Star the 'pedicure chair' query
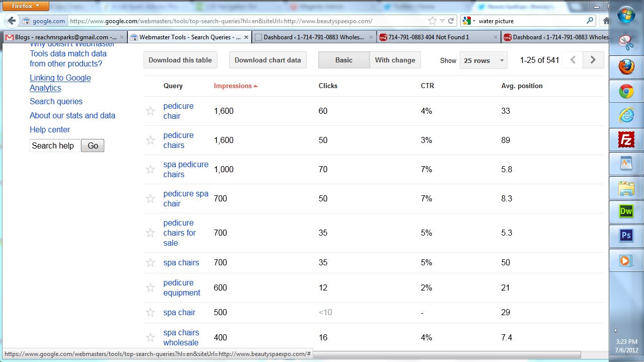This screenshot has height=362, width=644. (150, 111)
